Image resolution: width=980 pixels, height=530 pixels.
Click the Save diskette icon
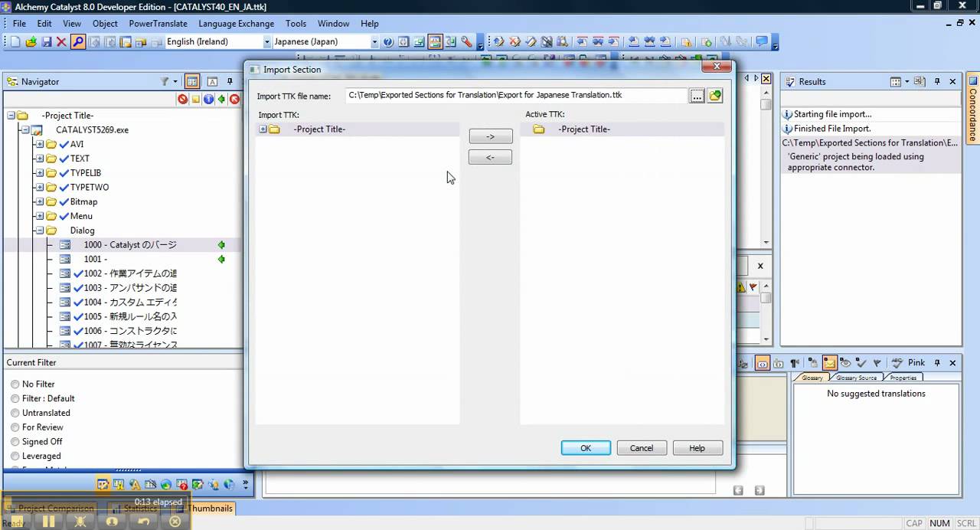tap(46, 42)
